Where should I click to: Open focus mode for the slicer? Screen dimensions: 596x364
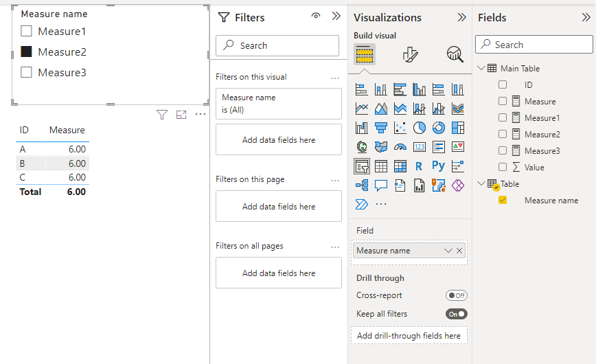[x=181, y=114]
